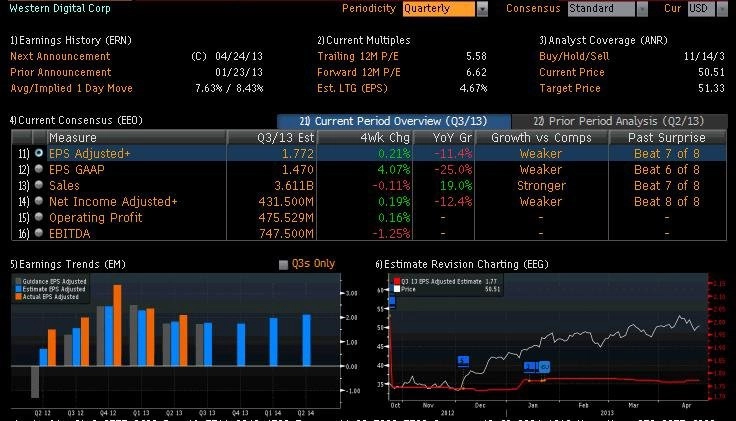Viewport: 736px width, 421px height.
Task: Open Current Consensus (EEO) section
Action: (x=76, y=120)
